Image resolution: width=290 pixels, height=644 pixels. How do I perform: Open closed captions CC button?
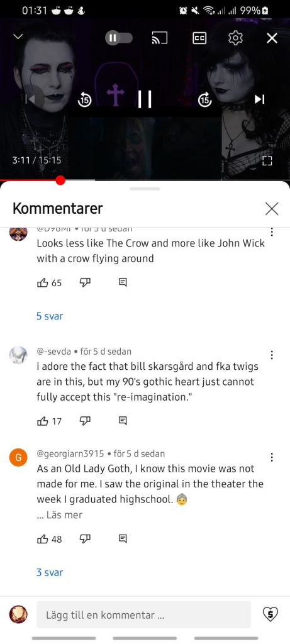tap(199, 38)
